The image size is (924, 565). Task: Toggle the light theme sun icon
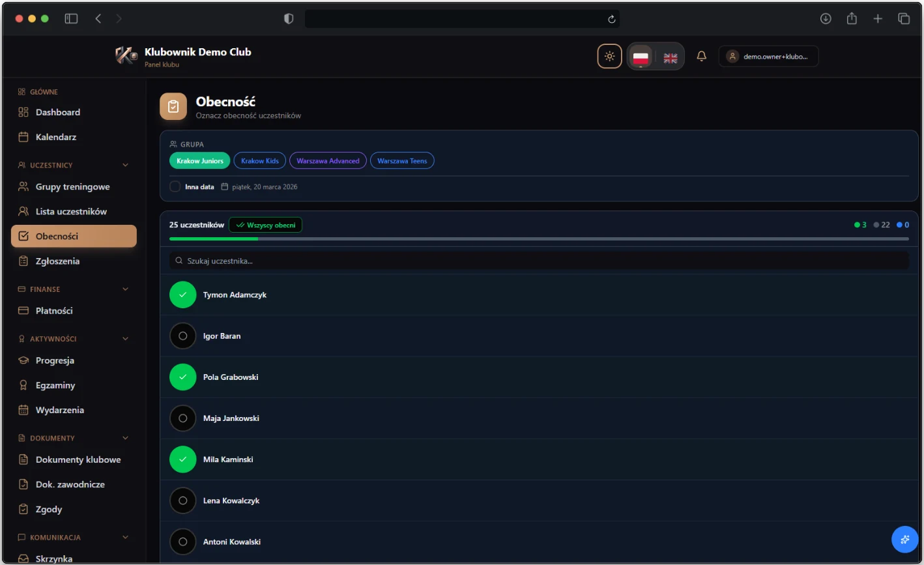click(x=609, y=56)
